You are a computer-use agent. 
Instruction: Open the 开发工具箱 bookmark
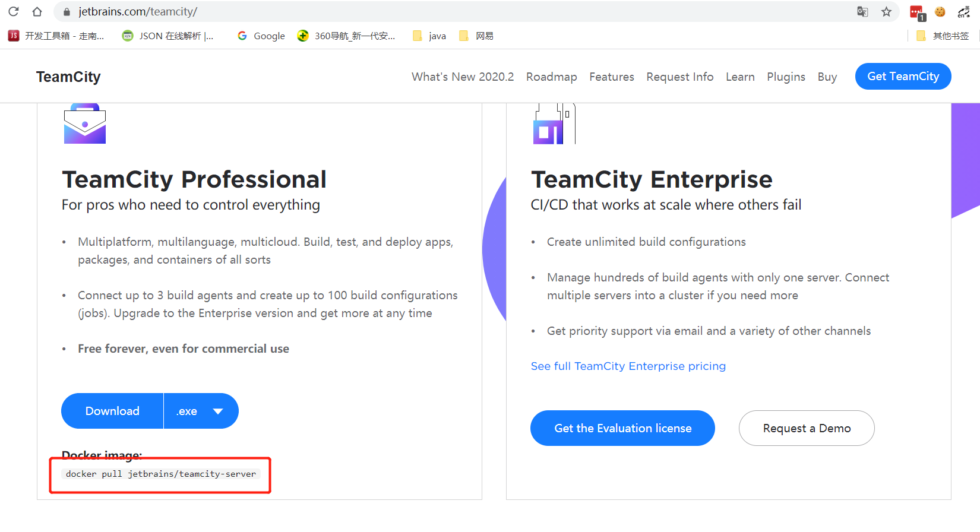[56, 36]
